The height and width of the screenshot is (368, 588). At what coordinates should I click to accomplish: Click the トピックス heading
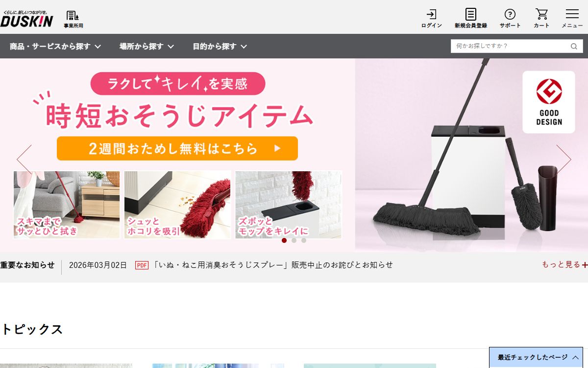(32, 329)
